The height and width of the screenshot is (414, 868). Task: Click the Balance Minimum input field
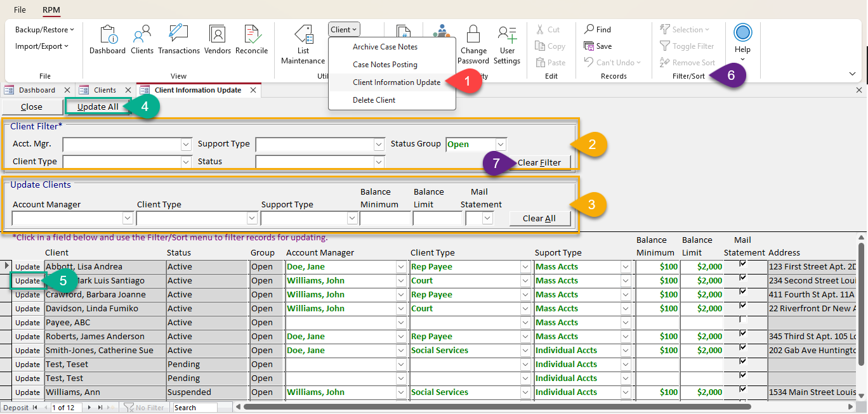pyautogui.click(x=385, y=218)
